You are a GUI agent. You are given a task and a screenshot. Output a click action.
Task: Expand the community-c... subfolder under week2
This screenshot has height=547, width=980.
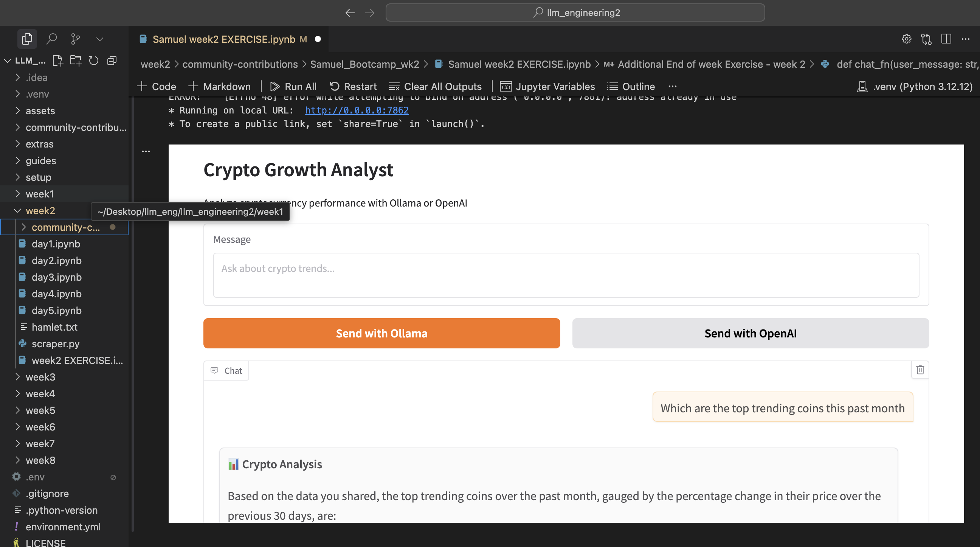click(65, 227)
